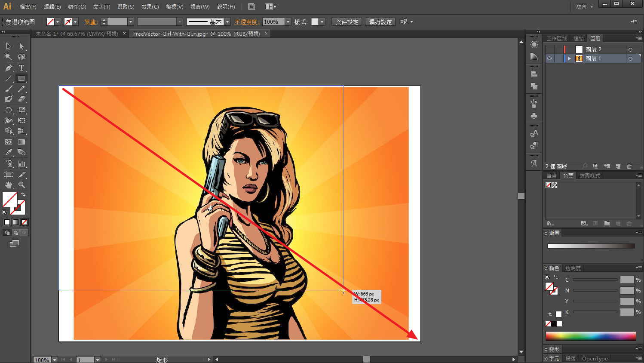Open Adobe Bridge from the menu bar
The image size is (644, 363).
point(251,6)
